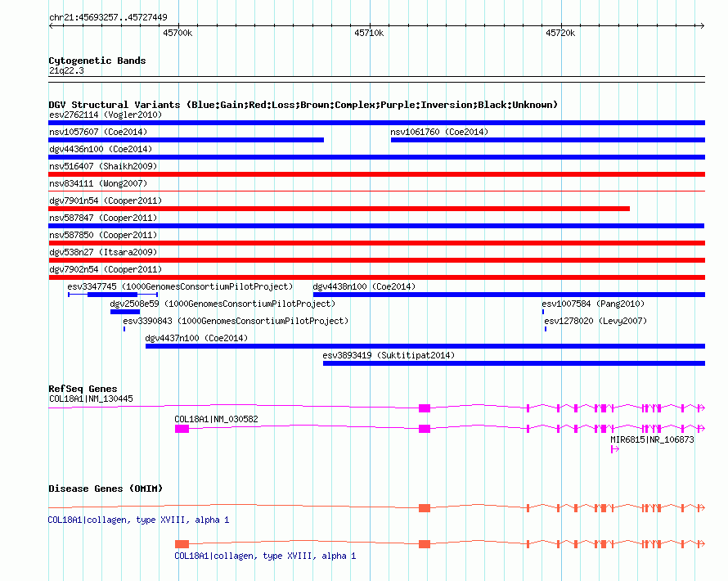Screen dimensions: 728x581
Task: Click the nsv834111 (Wong2007) label
Action: tap(98, 183)
